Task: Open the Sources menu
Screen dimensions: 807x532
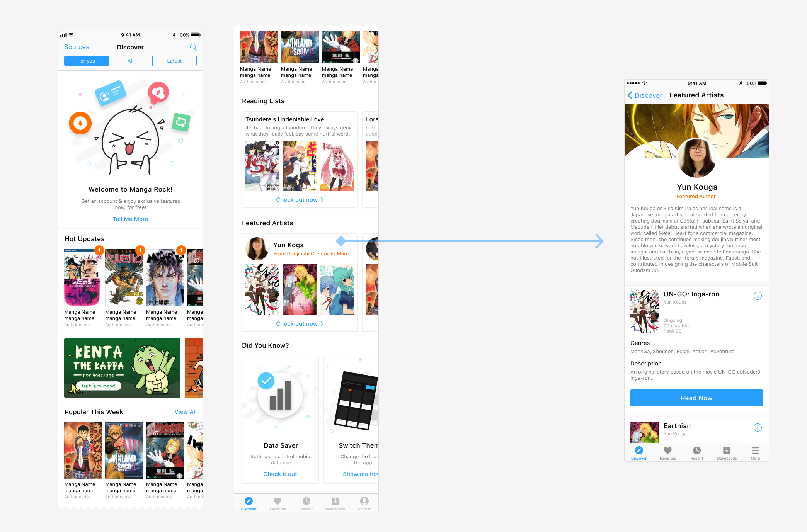Action: [77, 47]
